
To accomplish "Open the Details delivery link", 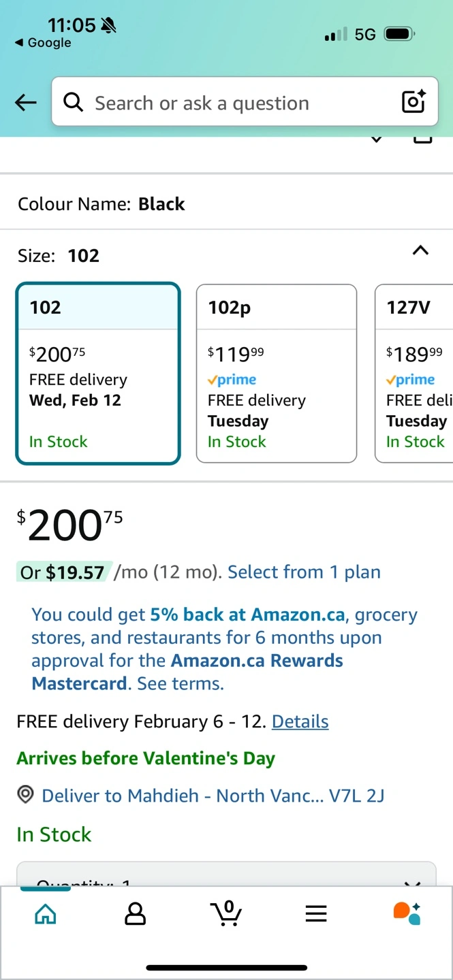I will pyautogui.click(x=300, y=721).
